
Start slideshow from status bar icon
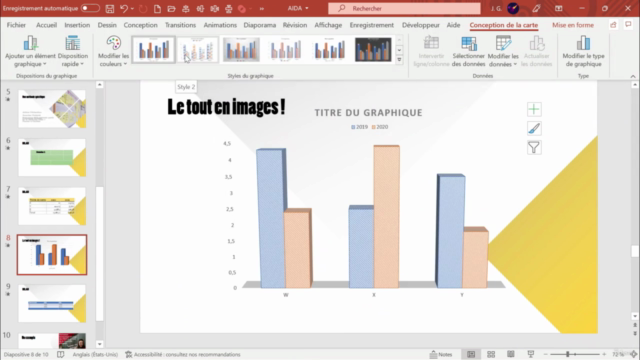point(531,354)
